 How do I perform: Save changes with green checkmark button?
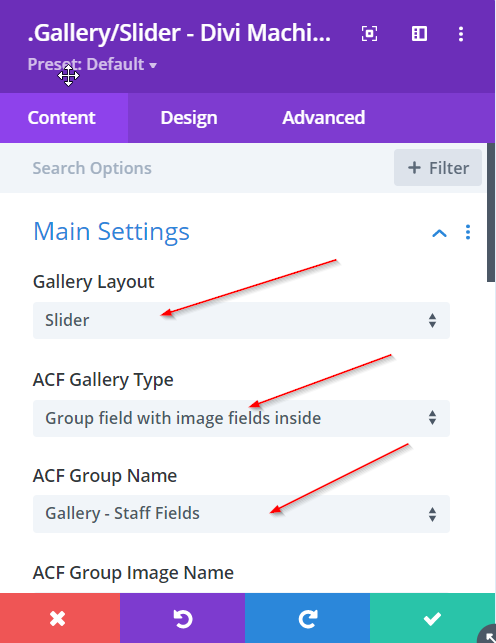click(432, 618)
